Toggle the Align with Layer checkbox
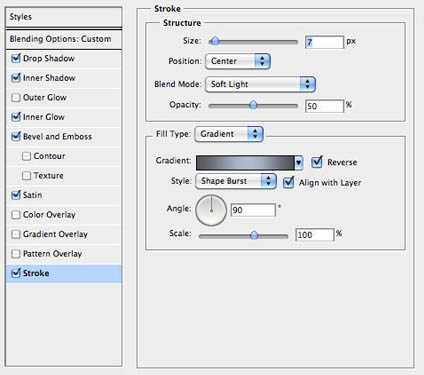Screen dimensions: 424x375 point(288,182)
